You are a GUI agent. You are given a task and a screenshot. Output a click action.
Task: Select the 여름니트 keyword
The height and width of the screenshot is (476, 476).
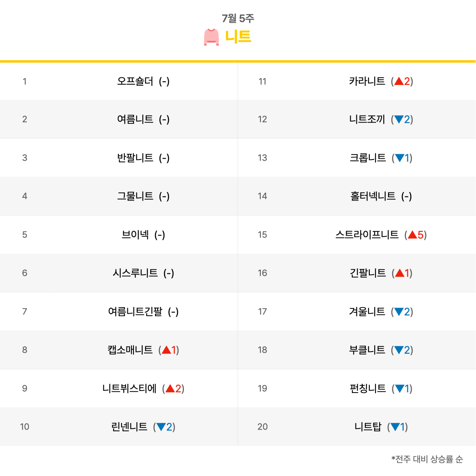click(x=135, y=119)
